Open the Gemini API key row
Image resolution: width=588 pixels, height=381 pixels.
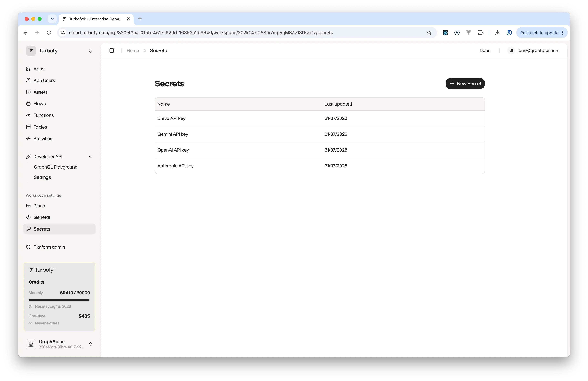click(320, 134)
